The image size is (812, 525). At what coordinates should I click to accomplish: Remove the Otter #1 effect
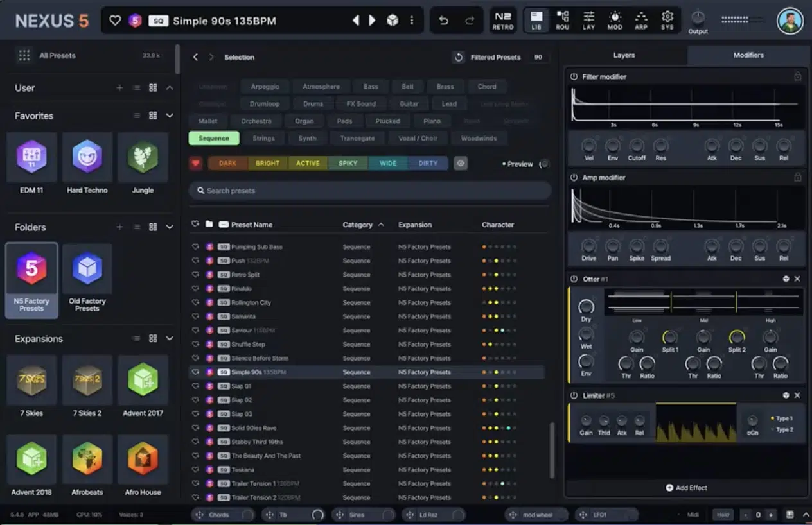click(x=797, y=279)
